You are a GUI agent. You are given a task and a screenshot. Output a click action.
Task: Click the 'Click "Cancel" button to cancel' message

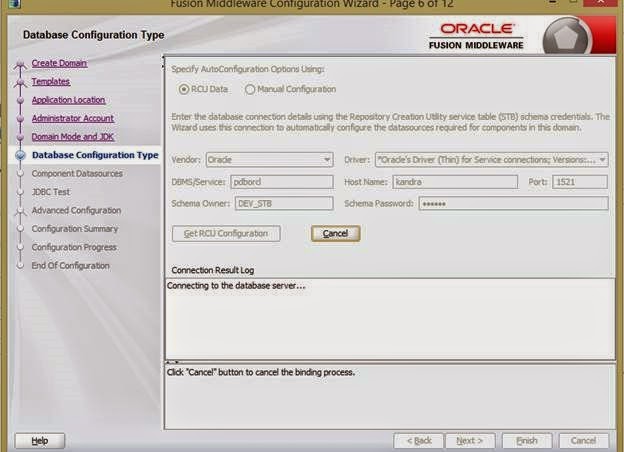click(x=261, y=372)
